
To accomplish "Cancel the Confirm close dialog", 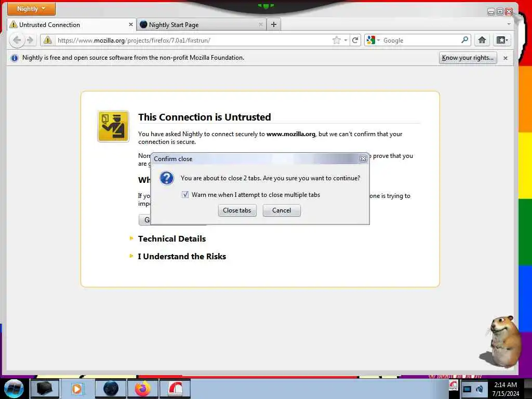I will tap(282, 210).
